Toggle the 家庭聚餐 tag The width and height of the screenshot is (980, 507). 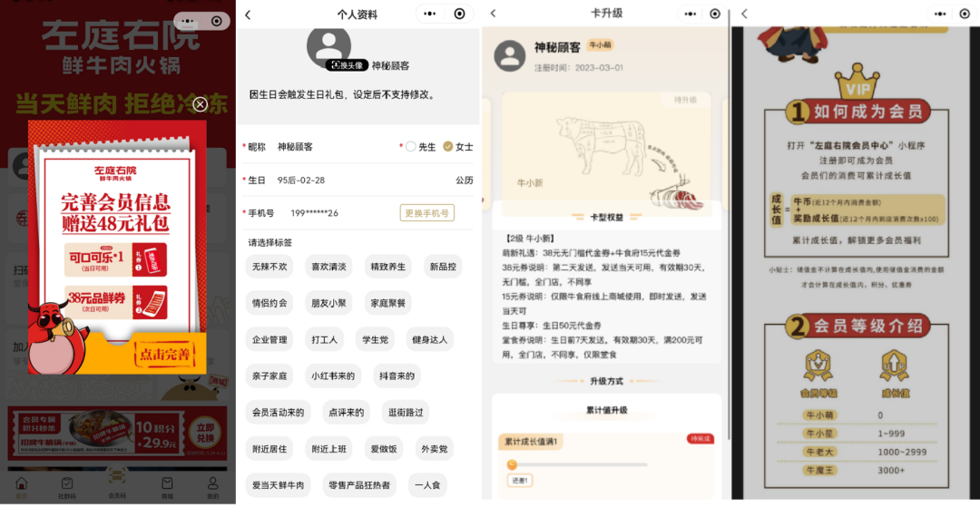(387, 303)
